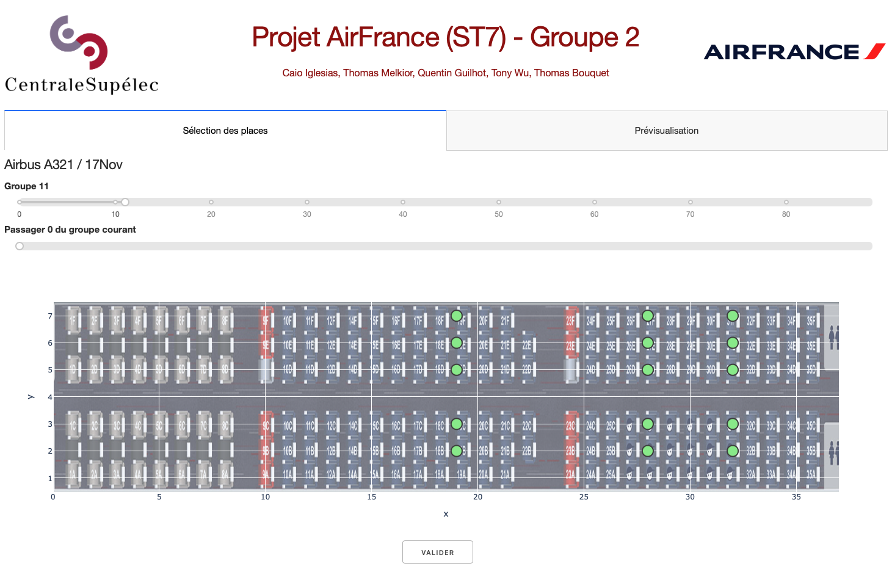This screenshot has height=588, width=892.
Task: Click occupied passenger icon in seat 26A
Action: click(629, 474)
